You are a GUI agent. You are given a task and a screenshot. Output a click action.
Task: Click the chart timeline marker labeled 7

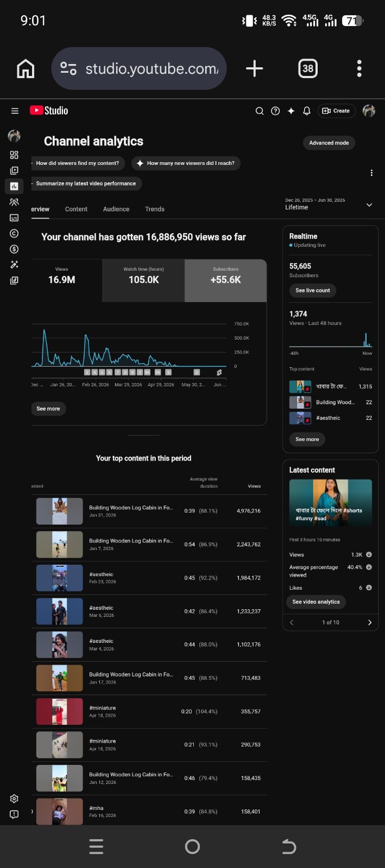tap(117, 372)
